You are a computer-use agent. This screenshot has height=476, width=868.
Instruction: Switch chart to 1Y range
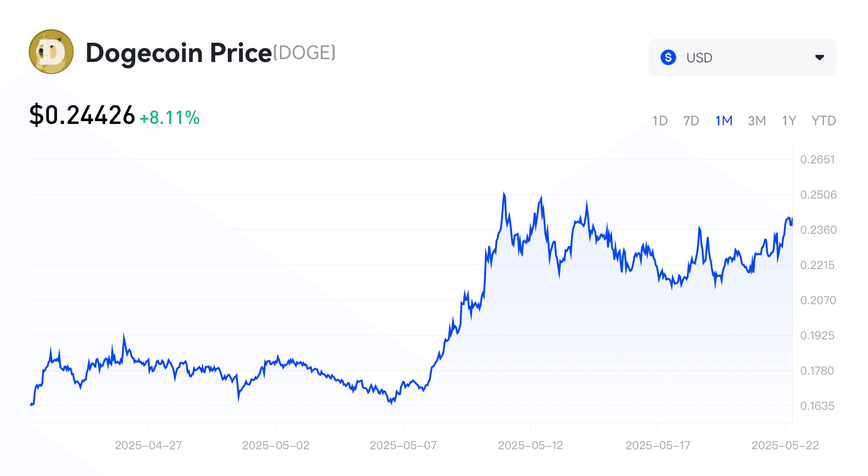[789, 121]
